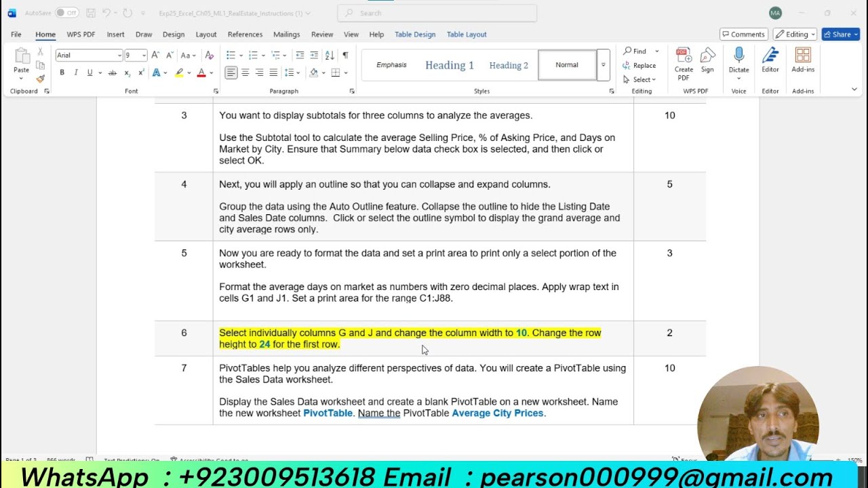Open Select dropdown in Editing
Viewport: 868px width, 488px height.
coord(641,79)
